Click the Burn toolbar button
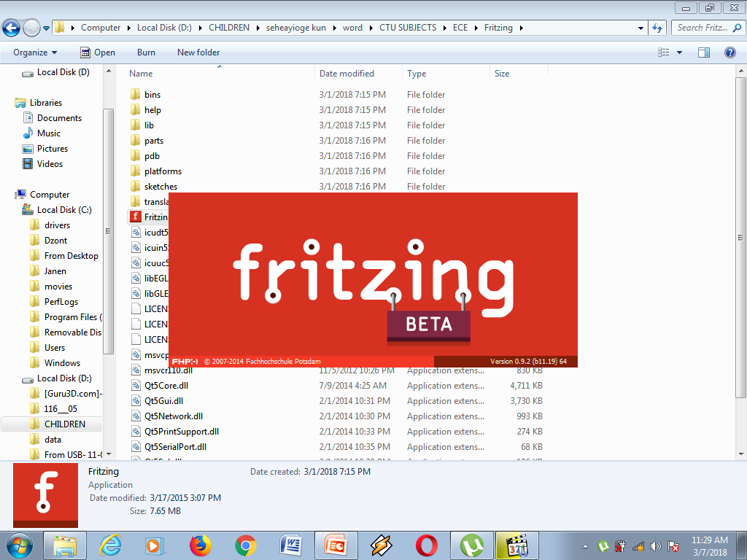This screenshot has height=560, width=747. click(x=146, y=52)
